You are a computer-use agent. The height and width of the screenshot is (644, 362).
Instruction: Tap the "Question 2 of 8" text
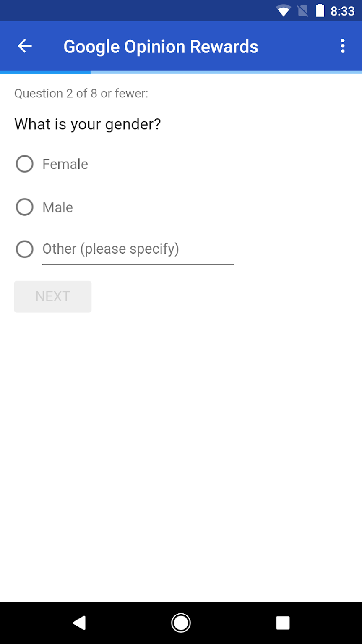click(x=81, y=93)
